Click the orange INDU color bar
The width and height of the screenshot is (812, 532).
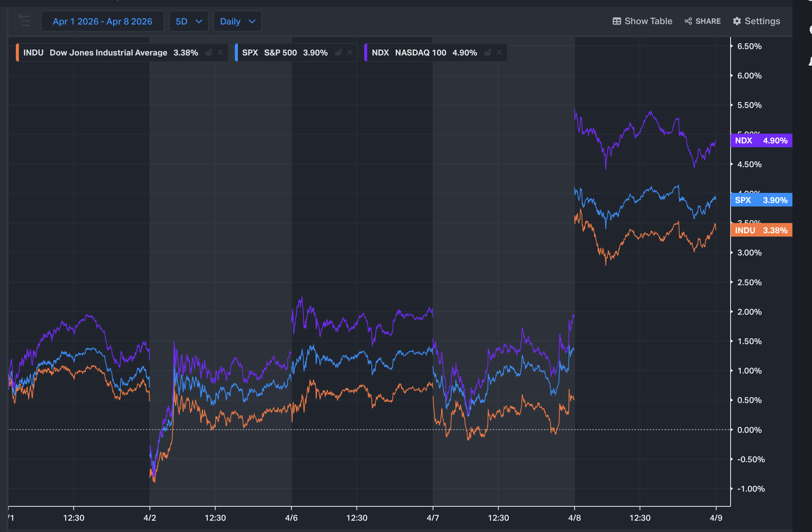[17, 52]
